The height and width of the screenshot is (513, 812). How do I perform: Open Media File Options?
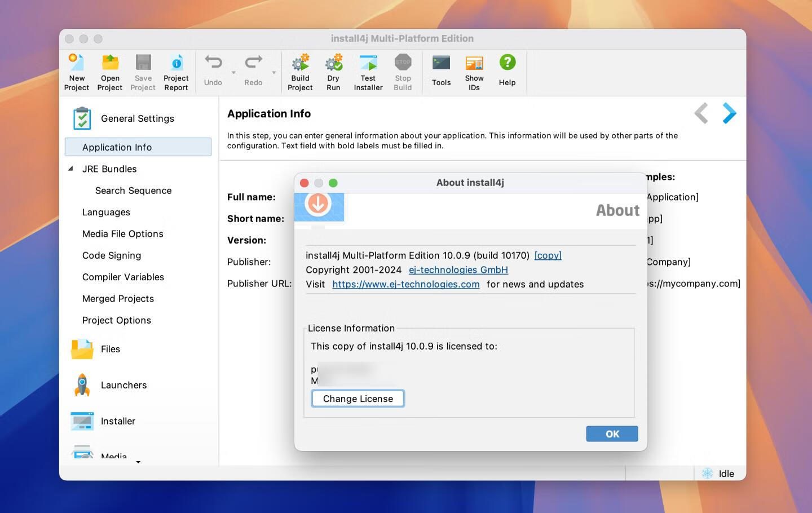(122, 234)
